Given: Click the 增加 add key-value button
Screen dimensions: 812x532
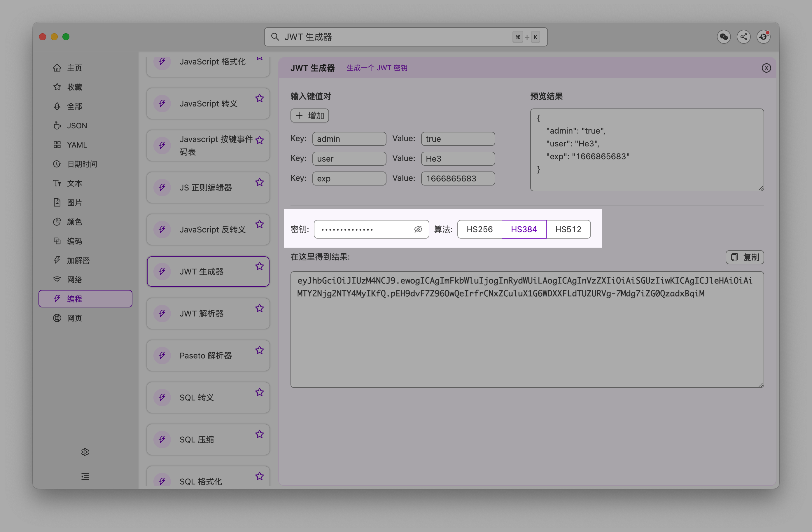Looking at the screenshot, I should click(309, 116).
